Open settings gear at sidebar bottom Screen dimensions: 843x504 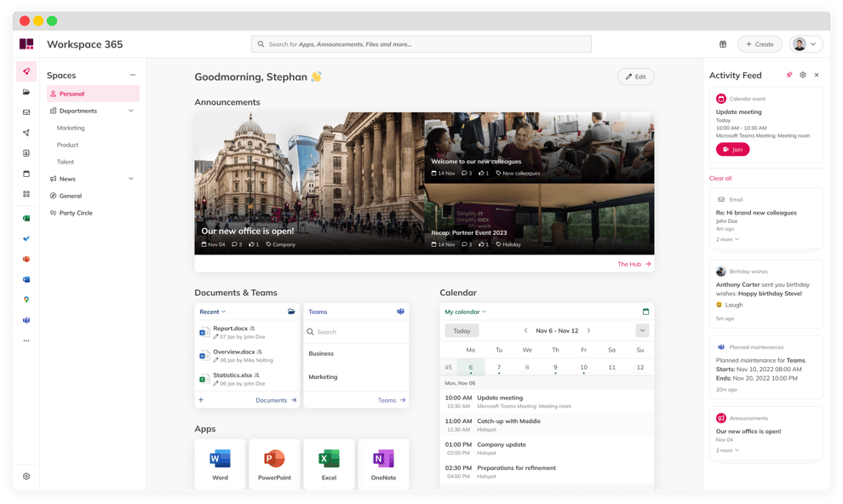click(x=26, y=477)
